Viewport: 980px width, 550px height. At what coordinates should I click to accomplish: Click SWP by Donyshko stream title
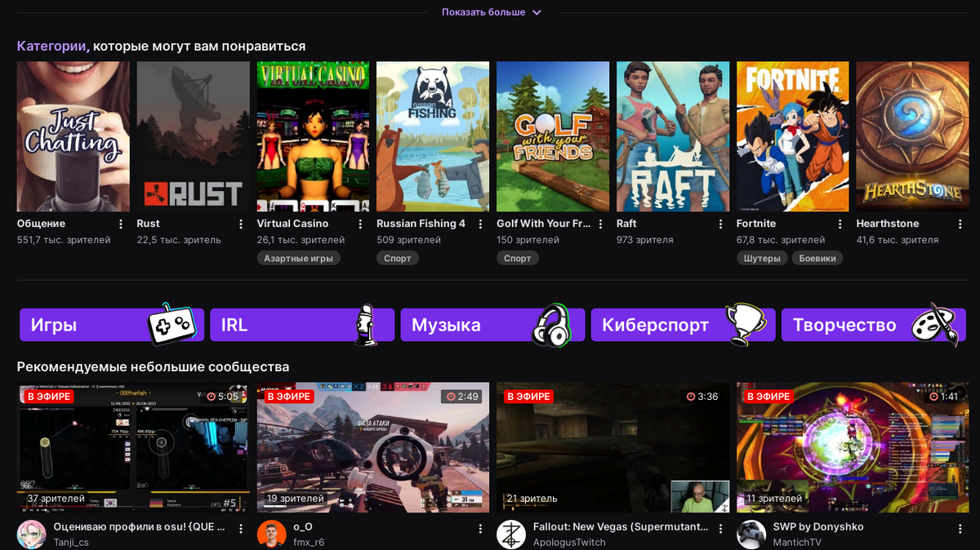(x=818, y=527)
